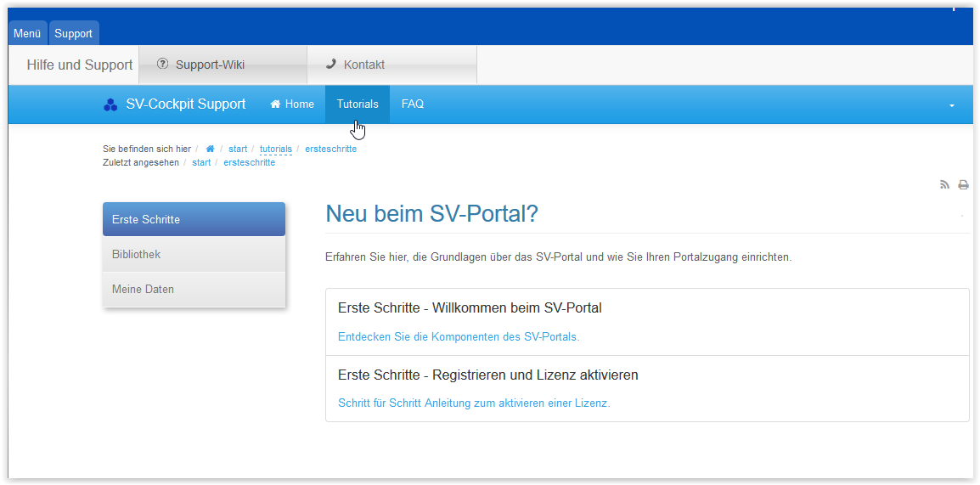Select Erste Schritte in the sidebar
980x485 pixels.
[194, 219]
